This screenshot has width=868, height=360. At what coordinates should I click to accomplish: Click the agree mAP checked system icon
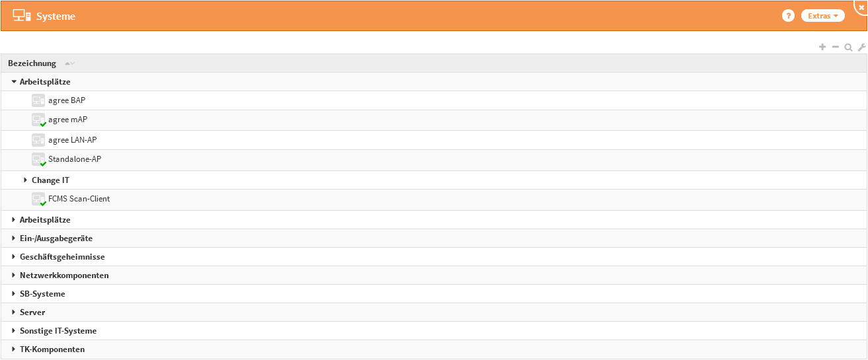tap(38, 120)
